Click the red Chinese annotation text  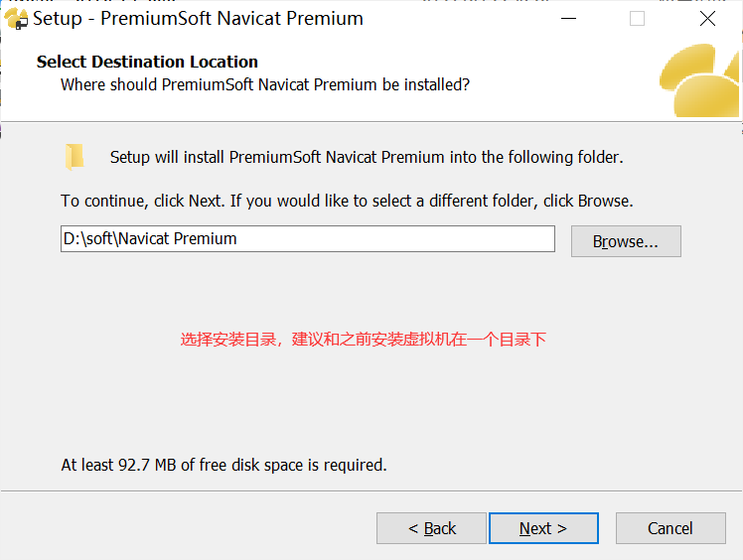364,340
